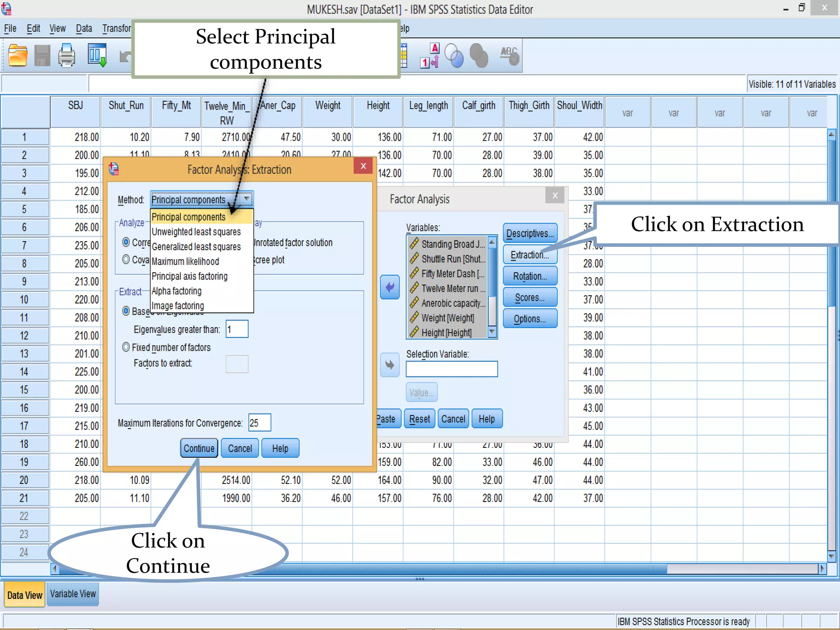840x630 pixels.
Task: Click Continue in Extraction dialog
Action: click(199, 448)
